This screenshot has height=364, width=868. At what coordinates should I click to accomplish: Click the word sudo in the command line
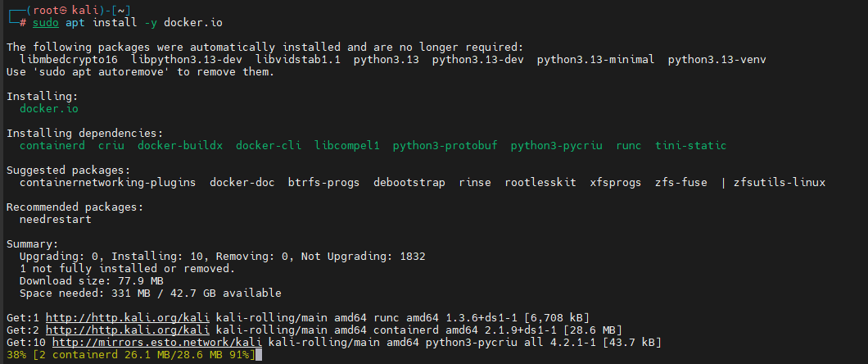[x=46, y=23]
